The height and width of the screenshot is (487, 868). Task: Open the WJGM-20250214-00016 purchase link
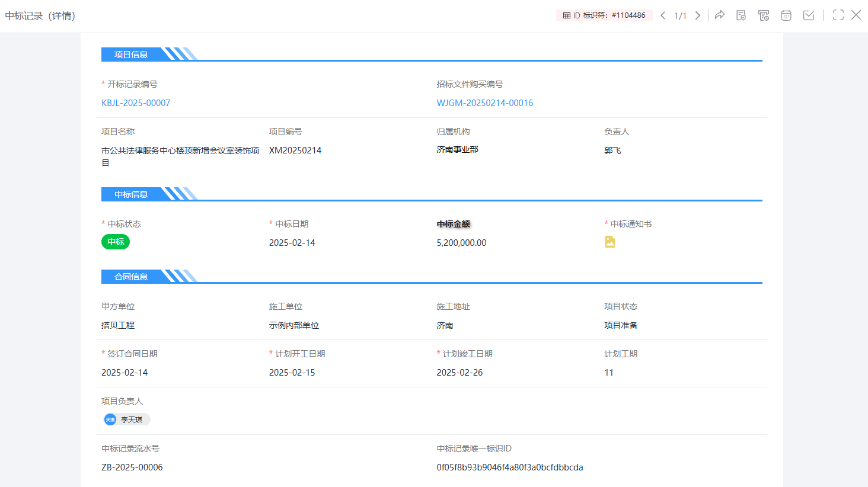pyautogui.click(x=484, y=103)
